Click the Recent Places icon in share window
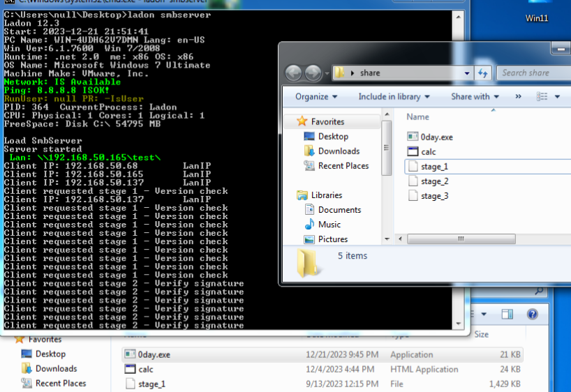The height and width of the screenshot is (392, 571). (x=309, y=165)
